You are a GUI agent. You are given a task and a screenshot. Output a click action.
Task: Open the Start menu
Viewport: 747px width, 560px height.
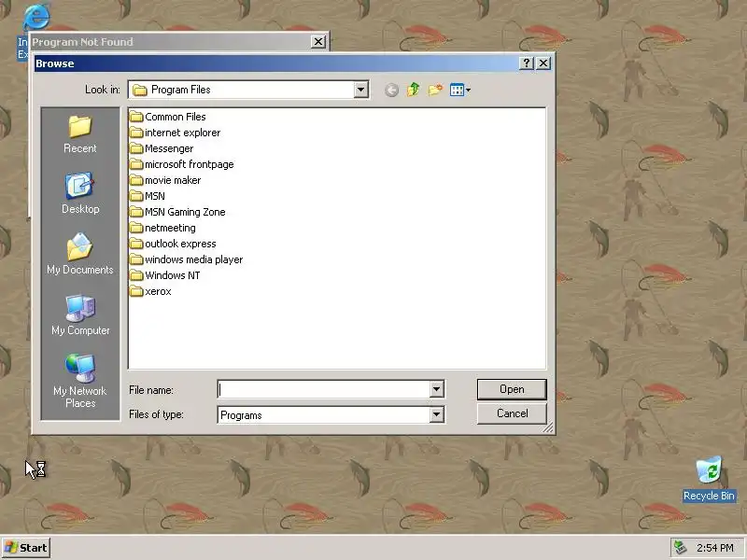26,548
